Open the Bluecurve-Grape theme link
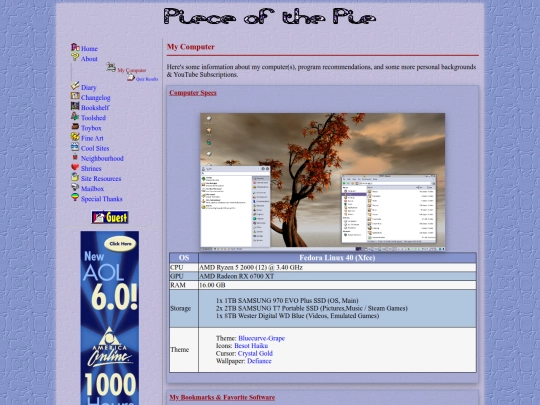This screenshot has height=405, width=540. click(x=261, y=338)
